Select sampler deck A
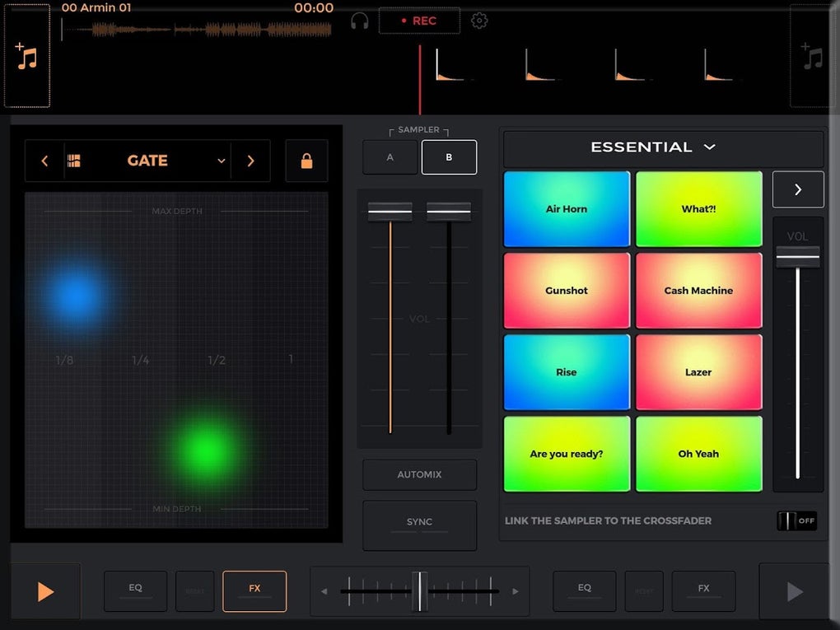The height and width of the screenshot is (630, 840). click(x=390, y=157)
